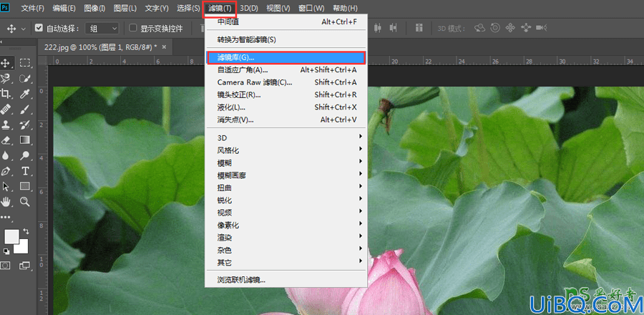Click the 3D slide camera icon

(x=526, y=28)
